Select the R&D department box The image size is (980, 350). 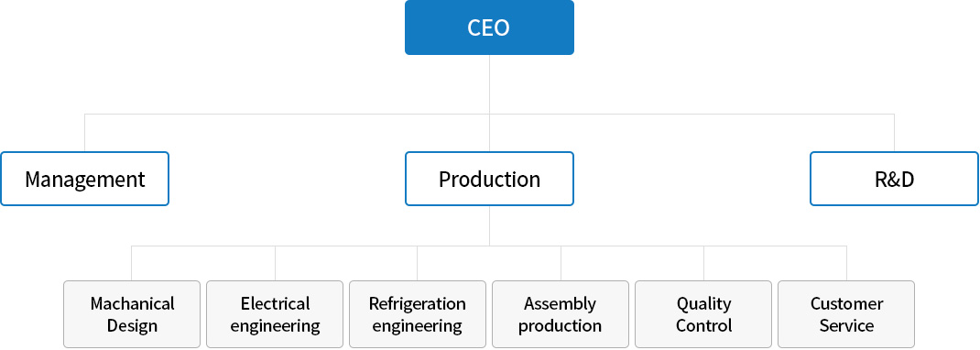click(x=895, y=179)
